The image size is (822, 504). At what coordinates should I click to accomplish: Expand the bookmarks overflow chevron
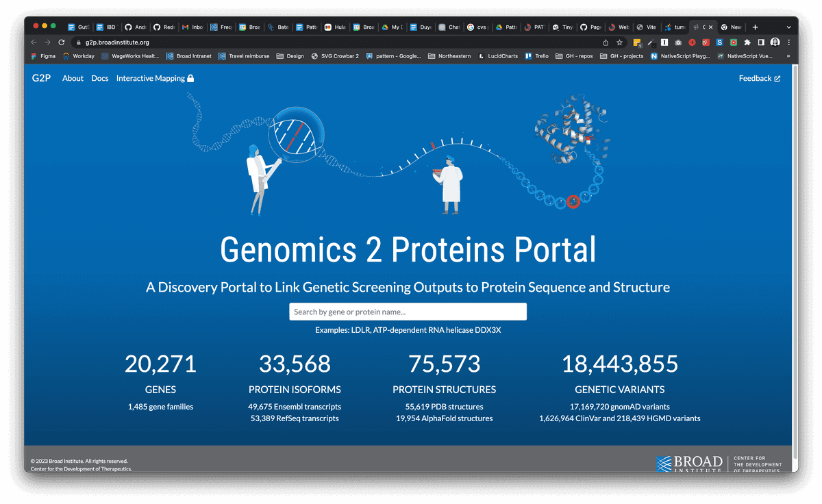(x=788, y=56)
